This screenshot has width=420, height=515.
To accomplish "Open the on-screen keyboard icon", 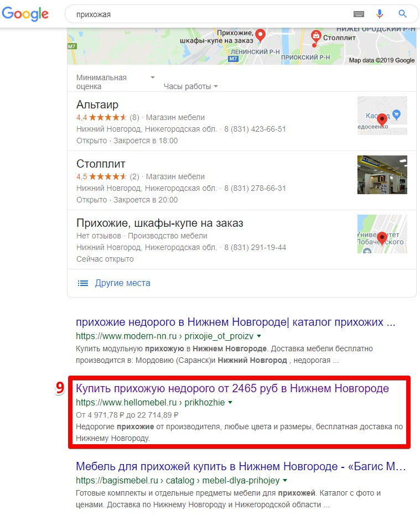I will click(359, 14).
